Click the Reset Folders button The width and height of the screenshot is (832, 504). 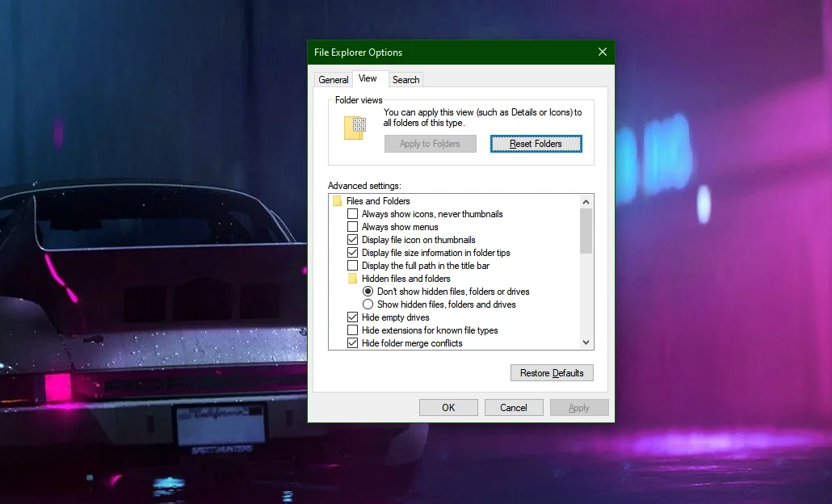click(536, 144)
